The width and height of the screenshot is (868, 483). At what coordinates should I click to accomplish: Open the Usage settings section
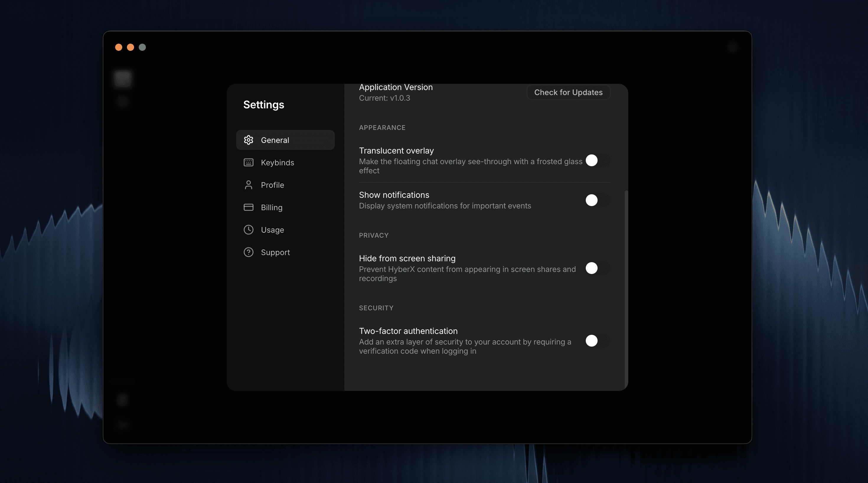coord(272,230)
